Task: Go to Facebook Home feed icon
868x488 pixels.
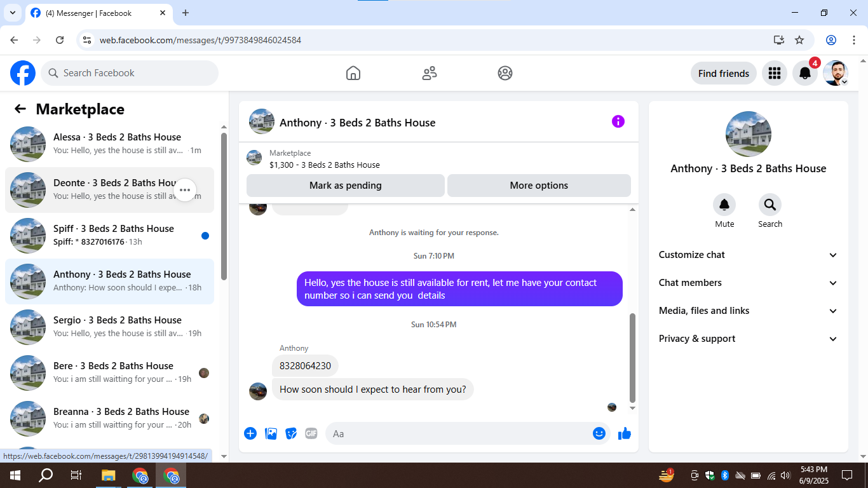Action: click(353, 73)
